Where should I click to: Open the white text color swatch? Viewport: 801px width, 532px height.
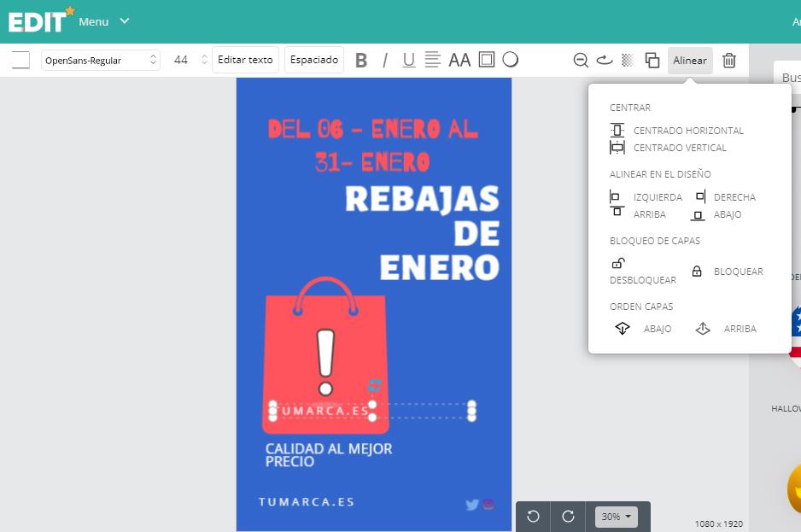pyautogui.click(x=20, y=61)
